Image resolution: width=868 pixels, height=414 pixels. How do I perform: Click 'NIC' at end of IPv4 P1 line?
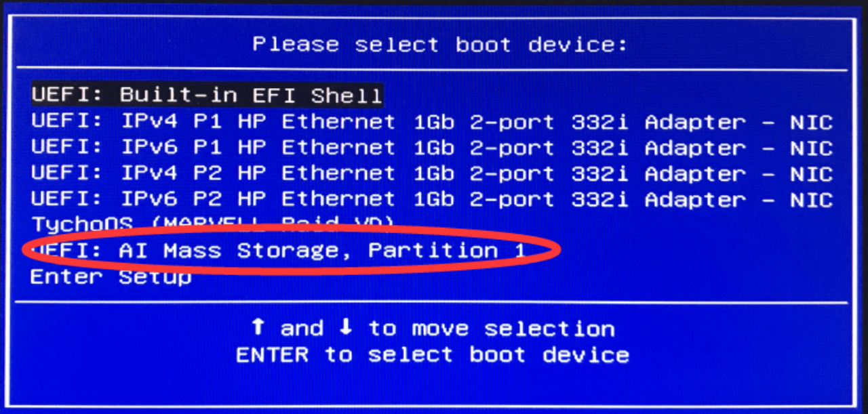point(811,123)
